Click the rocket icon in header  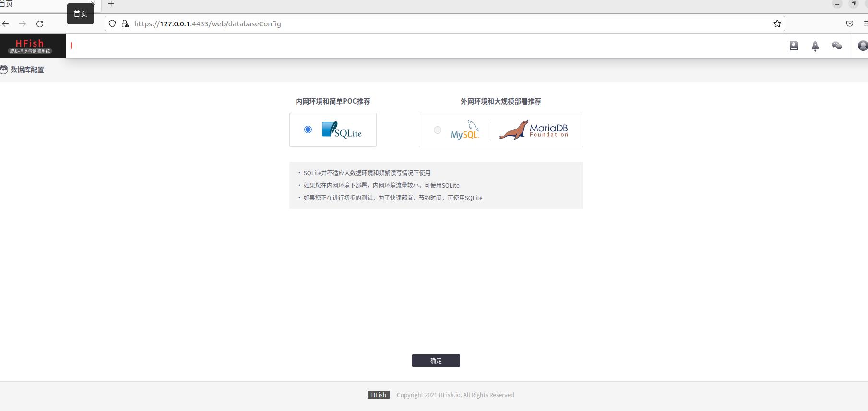tap(815, 46)
